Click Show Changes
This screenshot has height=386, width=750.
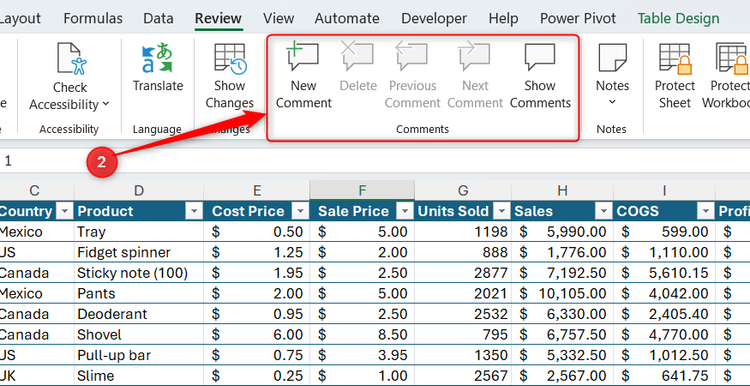click(230, 76)
